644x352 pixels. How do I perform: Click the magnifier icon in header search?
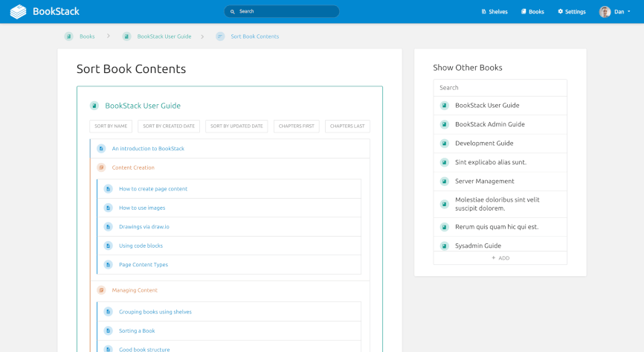(233, 11)
